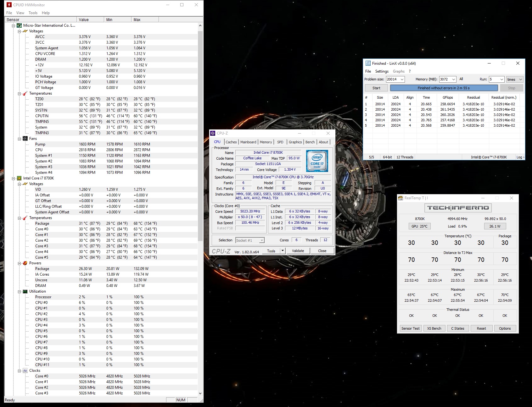Open the times unit dropdown in LinX

(x=520, y=80)
